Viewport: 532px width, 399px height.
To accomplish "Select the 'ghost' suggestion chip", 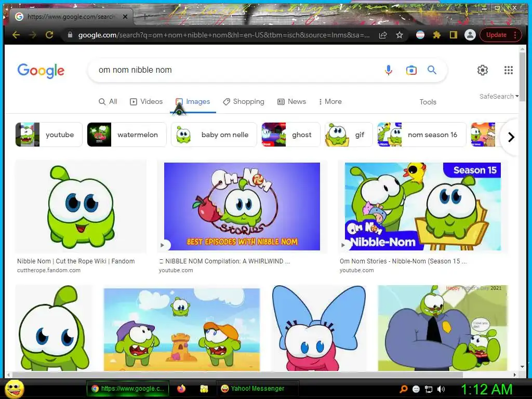I will coord(290,135).
